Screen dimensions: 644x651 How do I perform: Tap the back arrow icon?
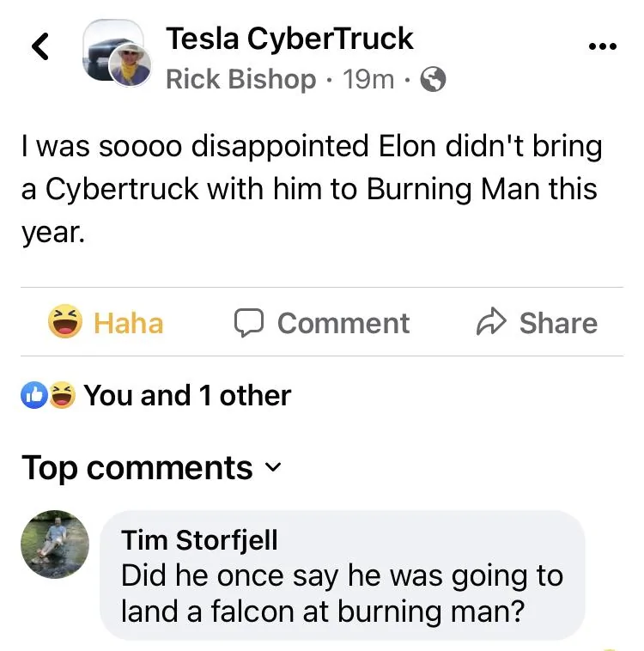coord(39,47)
